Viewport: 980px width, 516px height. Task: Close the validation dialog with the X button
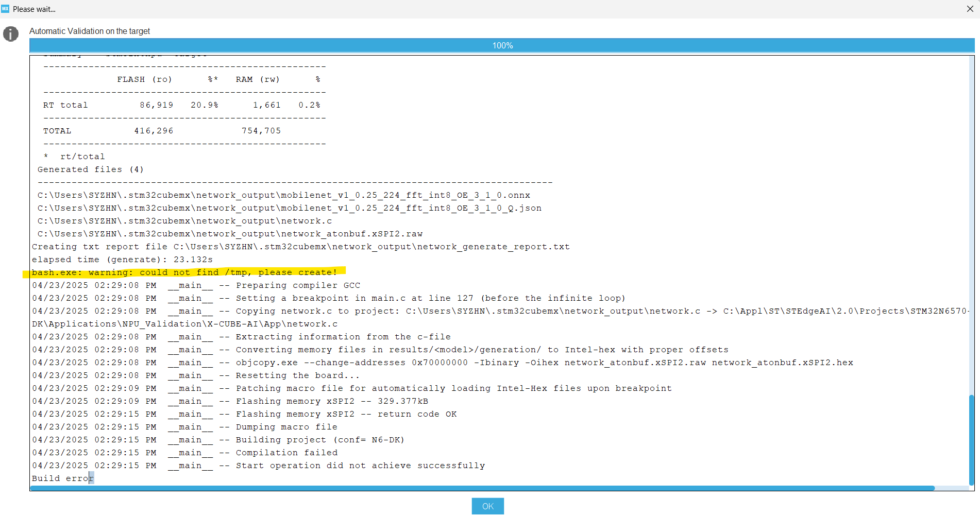point(970,9)
